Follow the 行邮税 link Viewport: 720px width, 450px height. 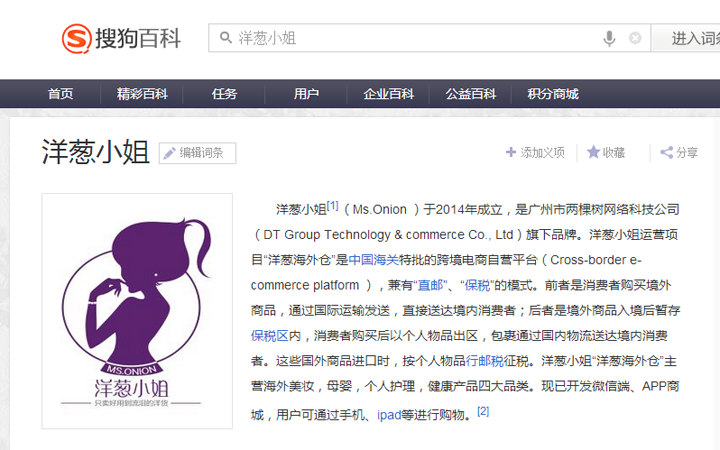485,361
